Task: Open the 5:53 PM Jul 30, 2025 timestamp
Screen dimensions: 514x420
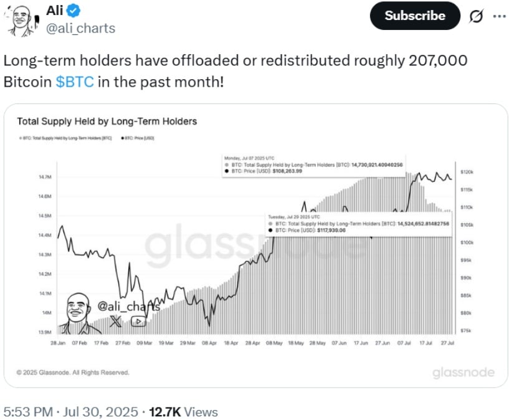Action: tap(71, 412)
